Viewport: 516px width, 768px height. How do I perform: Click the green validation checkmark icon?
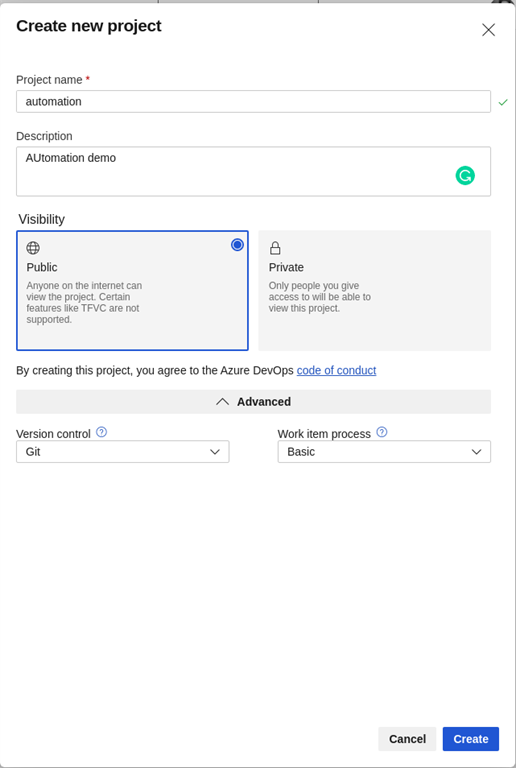[503, 102]
